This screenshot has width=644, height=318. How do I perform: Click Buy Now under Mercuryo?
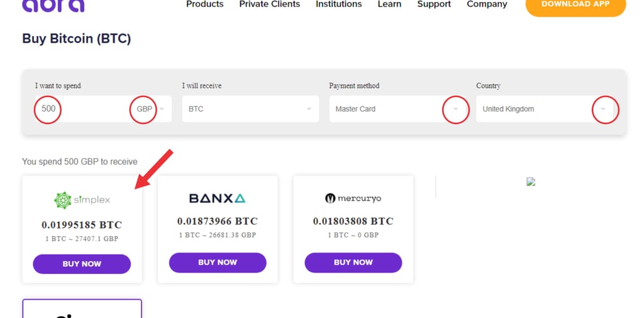(x=353, y=263)
